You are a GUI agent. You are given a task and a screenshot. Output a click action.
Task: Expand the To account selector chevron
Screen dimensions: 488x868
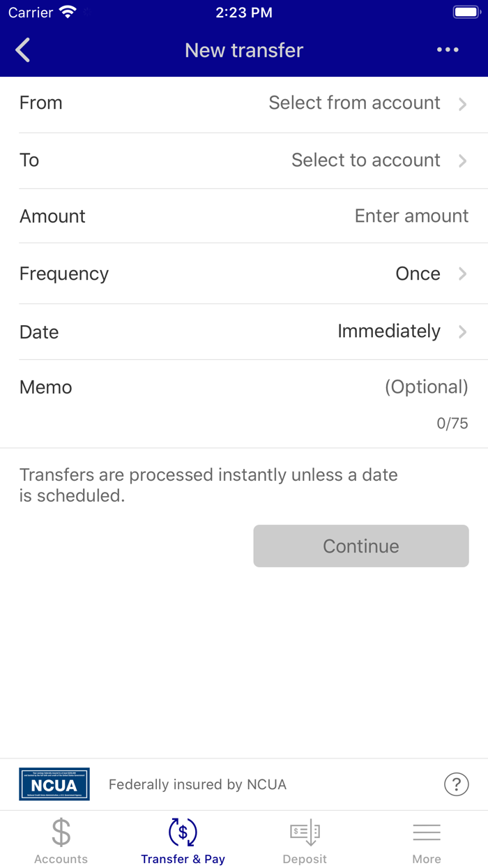(462, 160)
